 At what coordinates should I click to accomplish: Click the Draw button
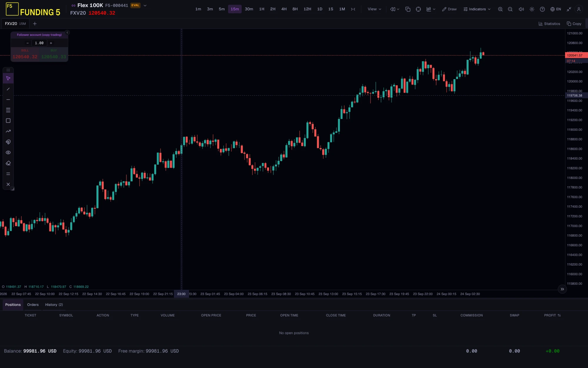coord(449,9)
